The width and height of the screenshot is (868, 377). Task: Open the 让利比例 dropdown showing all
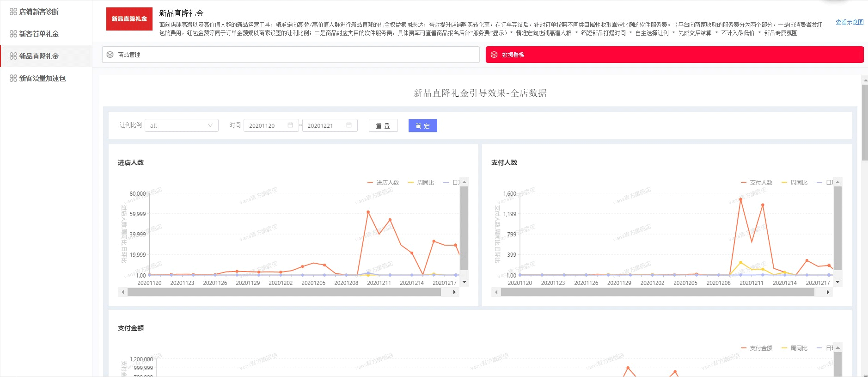click(181, 125)
